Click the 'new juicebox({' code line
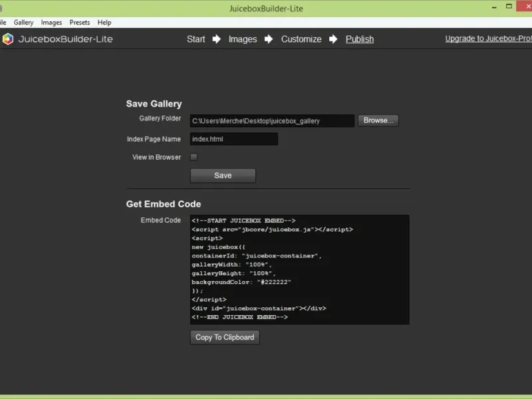 click(x=218, y=247)
